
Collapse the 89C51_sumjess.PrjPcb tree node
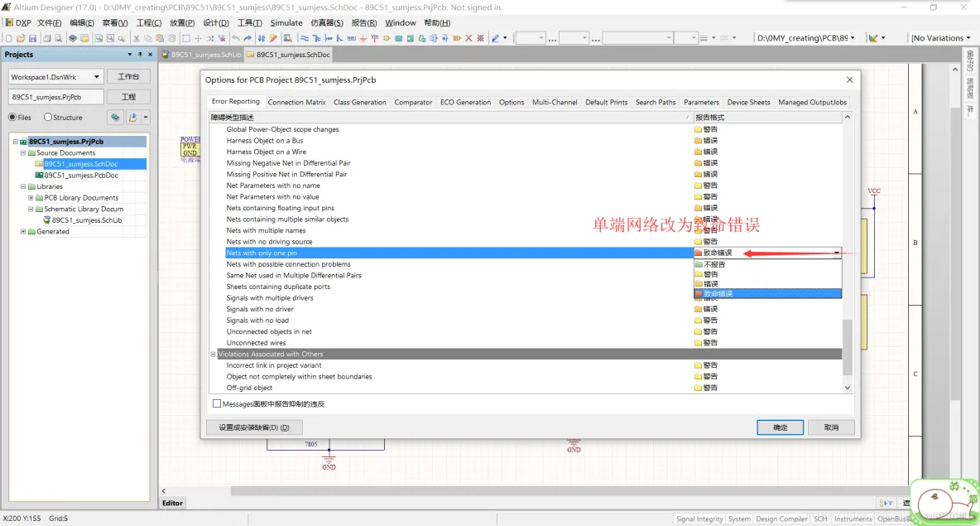click(x=16, y=142)
